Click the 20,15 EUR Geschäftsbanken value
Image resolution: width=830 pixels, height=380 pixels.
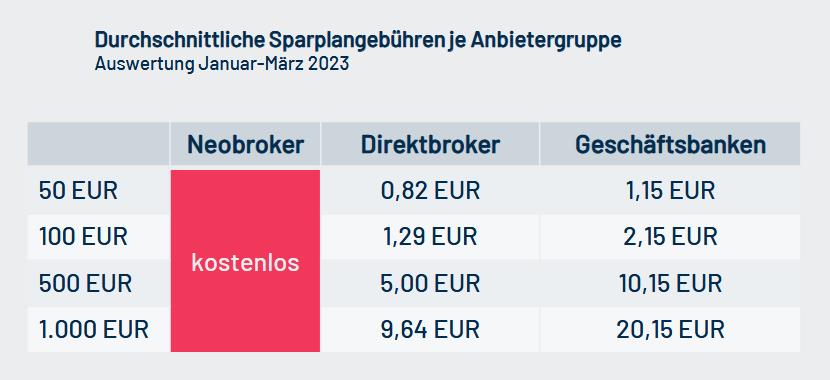coord(670,330)
